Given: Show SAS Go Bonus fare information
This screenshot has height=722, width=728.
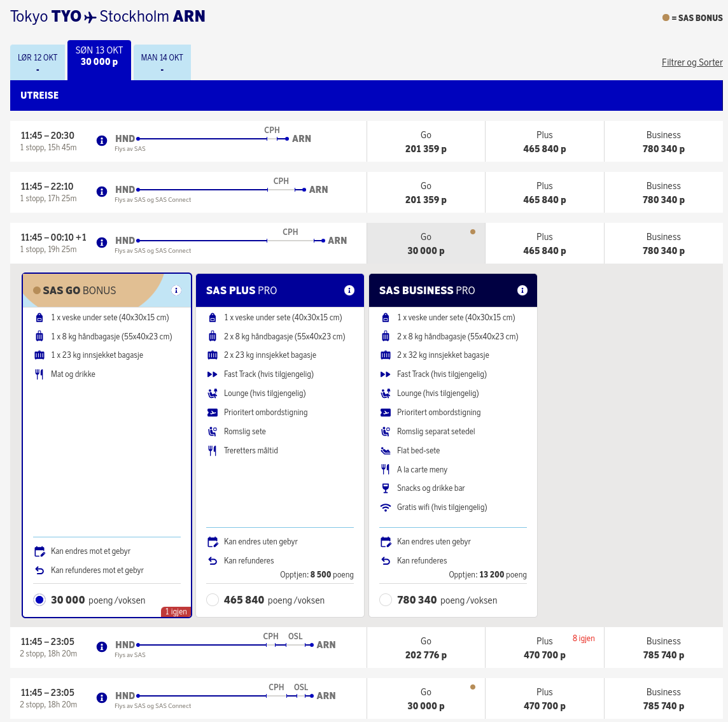Looking at the screenshot, I should [176, 290].
